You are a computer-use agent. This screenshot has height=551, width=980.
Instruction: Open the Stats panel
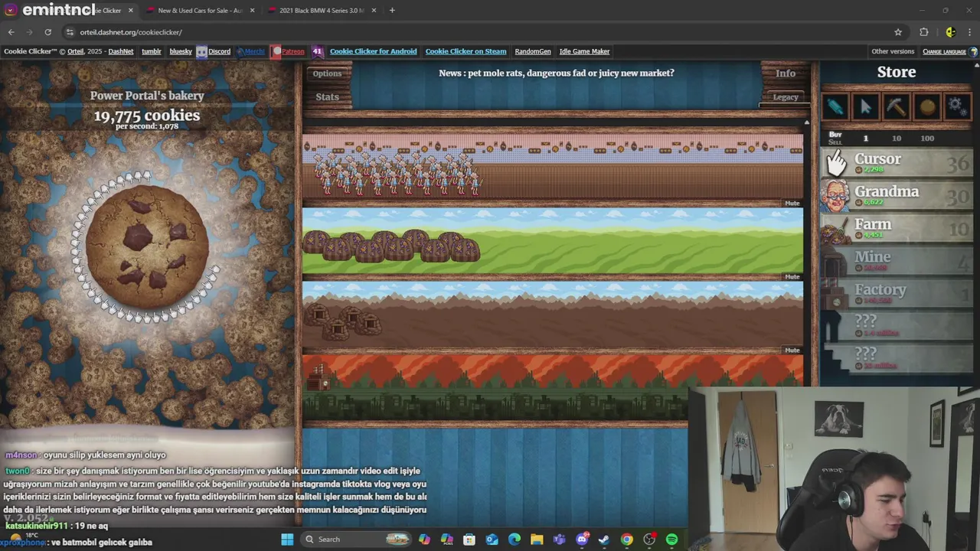click(327, 97)
